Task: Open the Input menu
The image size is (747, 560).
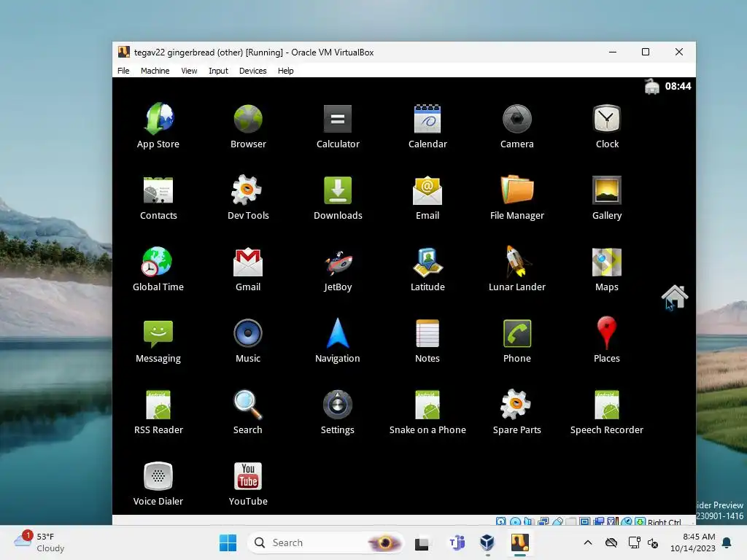Action: (x=218, y=71)
